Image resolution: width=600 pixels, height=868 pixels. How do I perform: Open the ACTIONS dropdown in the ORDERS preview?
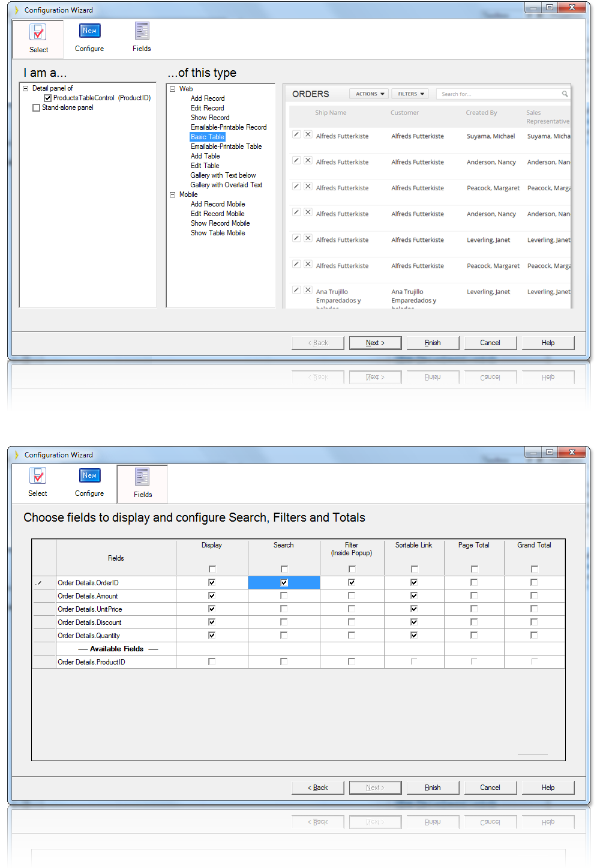coord(368,94)
